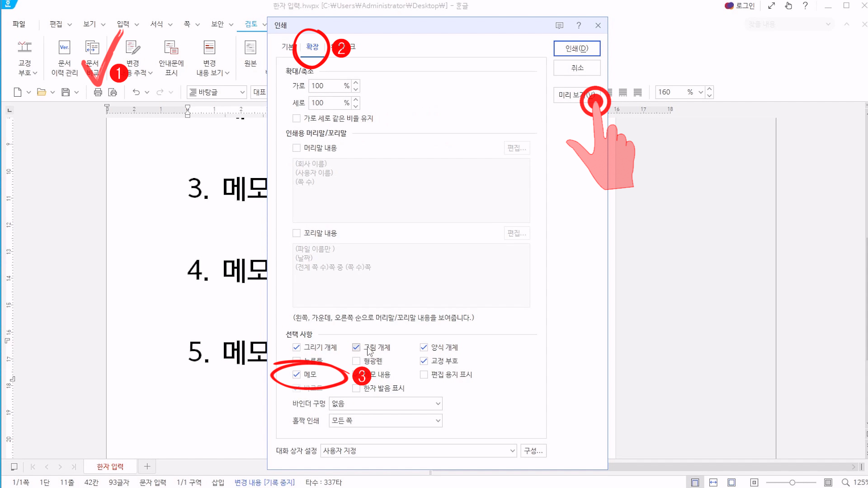Click the Save document toolbar icon
This screenshot has height=488, width=868.
66,92
